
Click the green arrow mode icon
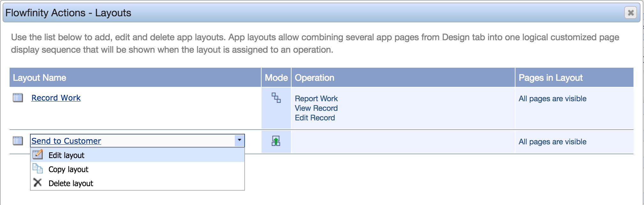[276, 141]
